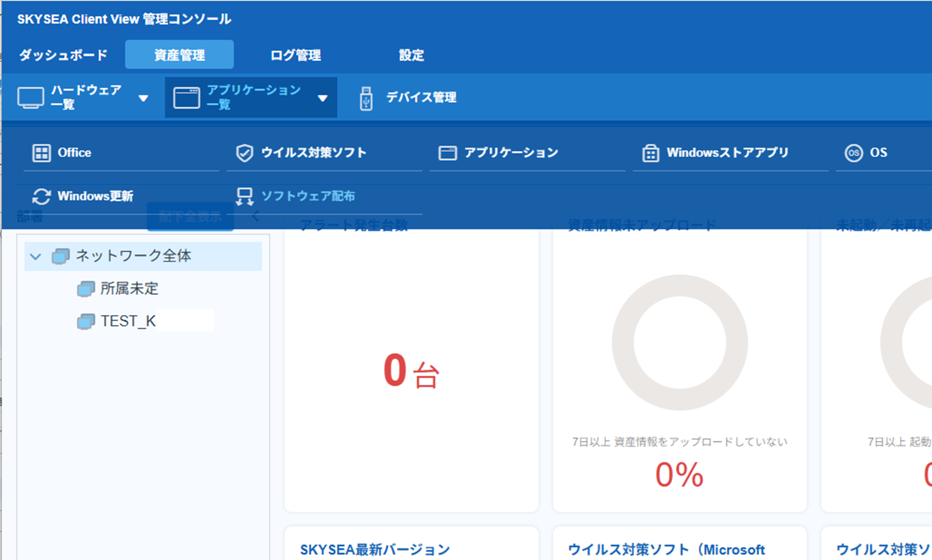Click the 資産情報未アップロード donut chart

[x=680, y=342]
